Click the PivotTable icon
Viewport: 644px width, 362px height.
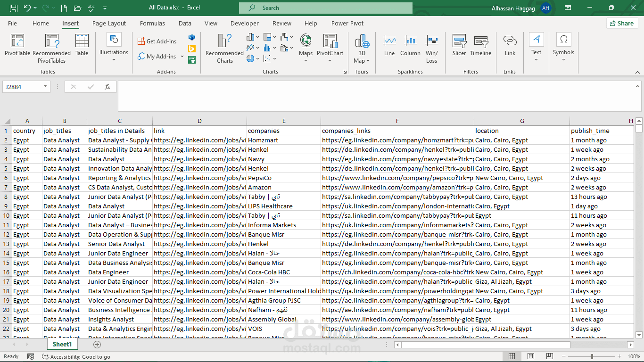(17, 45)
